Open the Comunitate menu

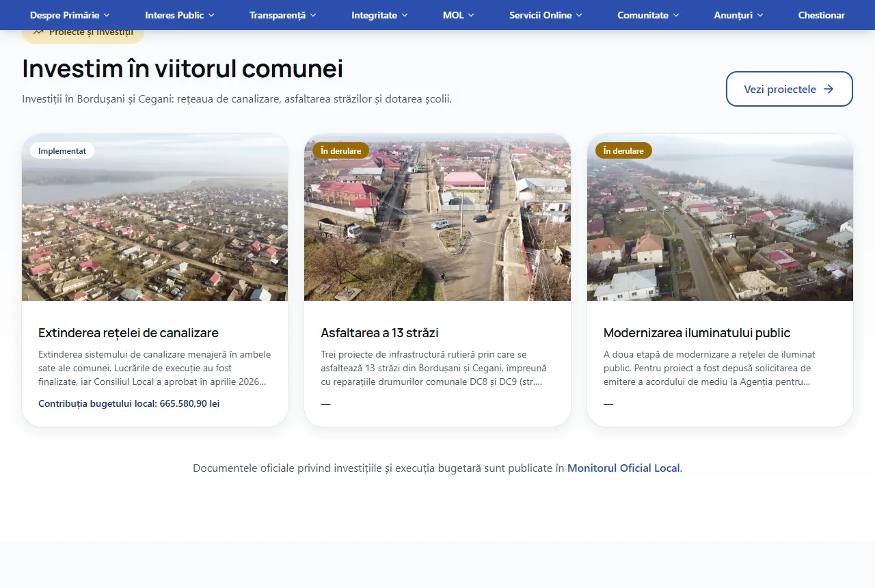[648, 15]
